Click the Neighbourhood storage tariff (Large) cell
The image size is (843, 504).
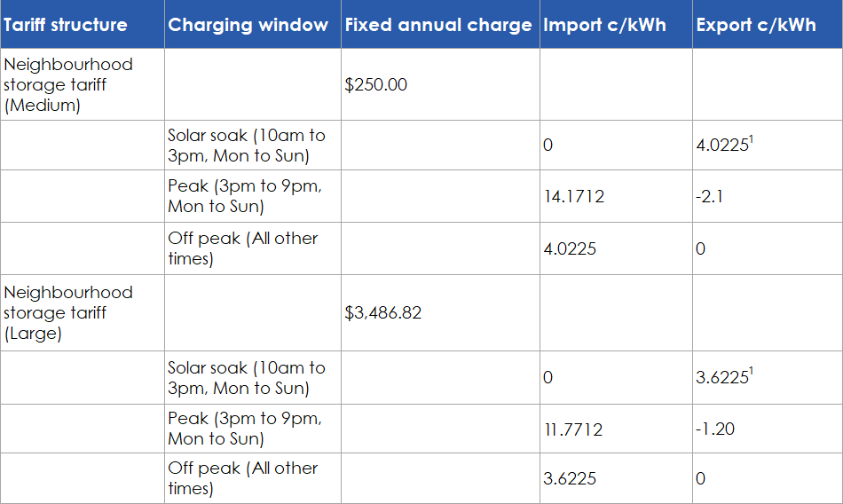[x=68, y=313]
